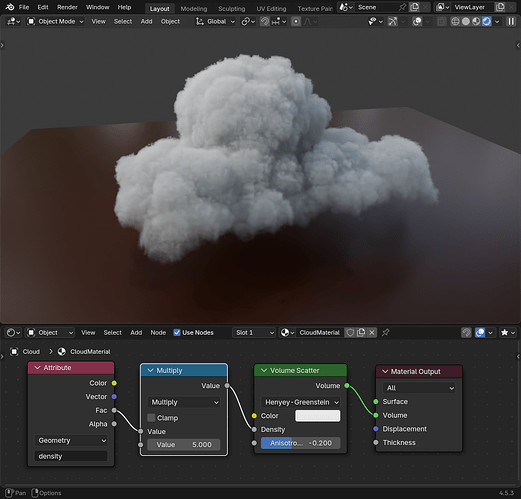This screenshot has height=499, width=521.
Task: Open Attribute type Geometry dropdown
Action: click(x=71, y=440)
